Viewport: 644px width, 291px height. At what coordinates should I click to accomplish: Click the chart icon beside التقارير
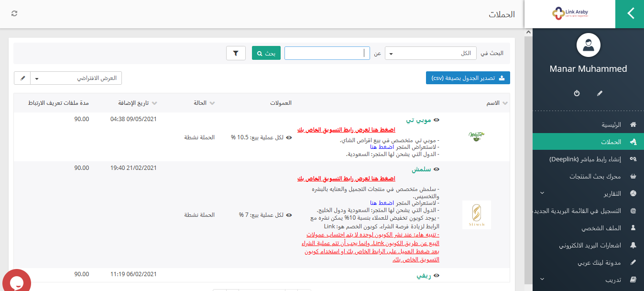click(633, 193)
